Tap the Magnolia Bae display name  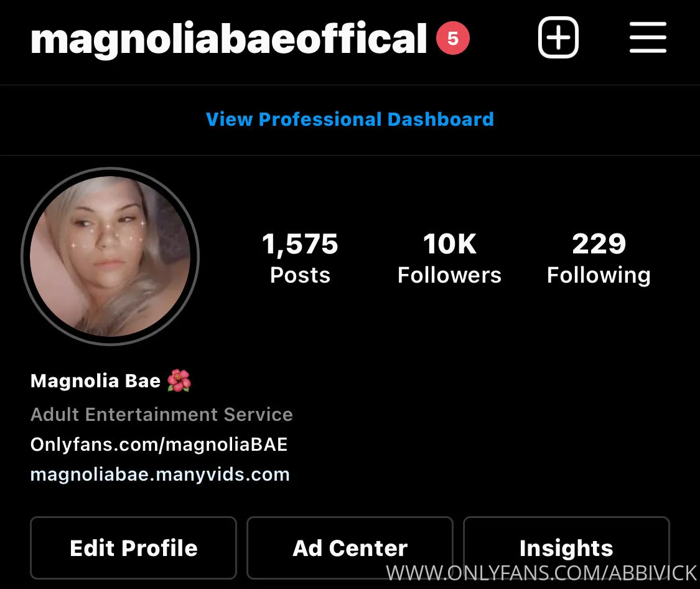pos(96,381)
